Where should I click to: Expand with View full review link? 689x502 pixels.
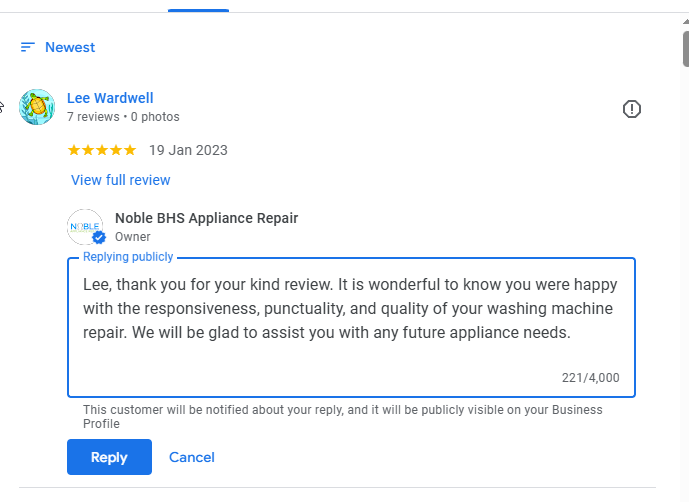(120, 180)
